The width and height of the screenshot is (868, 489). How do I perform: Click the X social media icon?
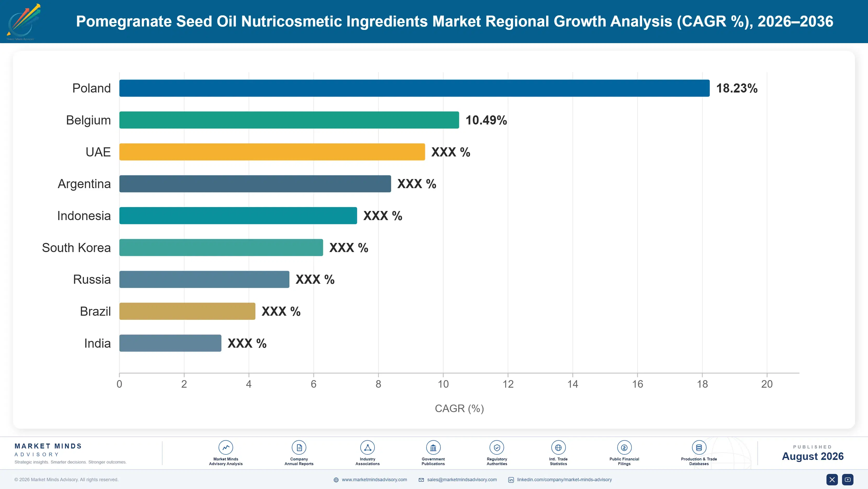832,480
